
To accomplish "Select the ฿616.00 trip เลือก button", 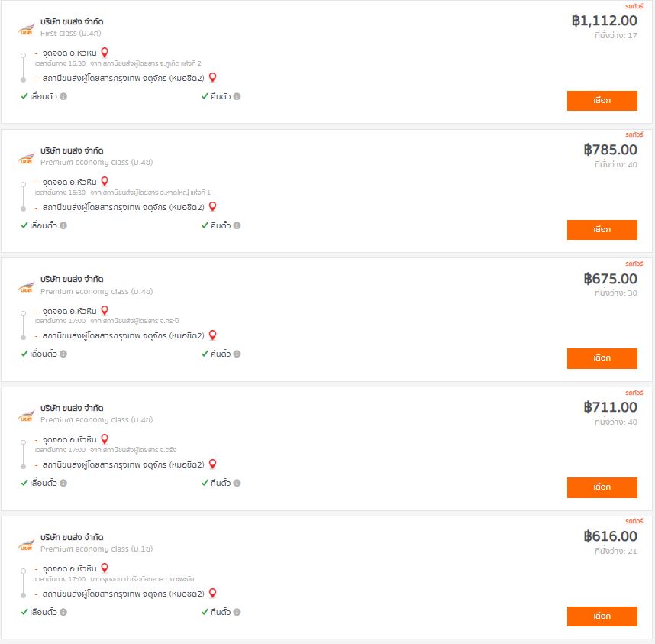I will tap(602, 616).
